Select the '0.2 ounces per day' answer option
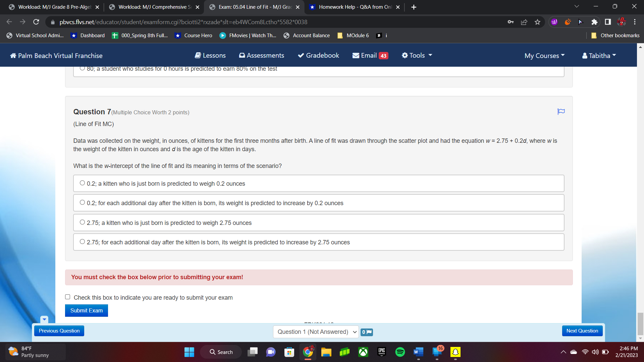 (82, 202)
